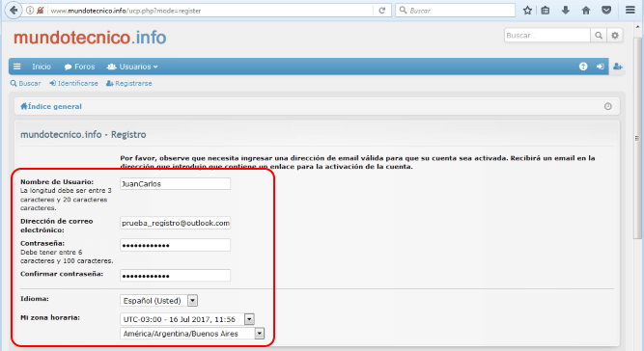Open the Foros menu item
Viewport: 644px width, 351px height.
click(x=80, y=67)
